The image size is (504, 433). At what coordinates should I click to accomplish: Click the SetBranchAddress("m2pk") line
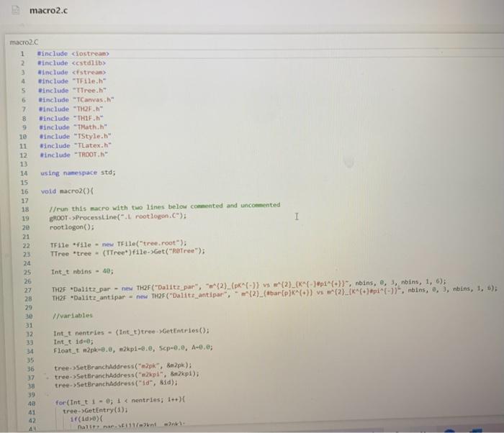click(123, 367)
